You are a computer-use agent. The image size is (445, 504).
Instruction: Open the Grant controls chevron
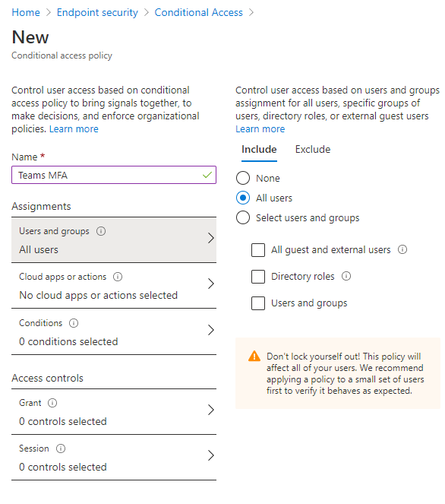[210, 410]
